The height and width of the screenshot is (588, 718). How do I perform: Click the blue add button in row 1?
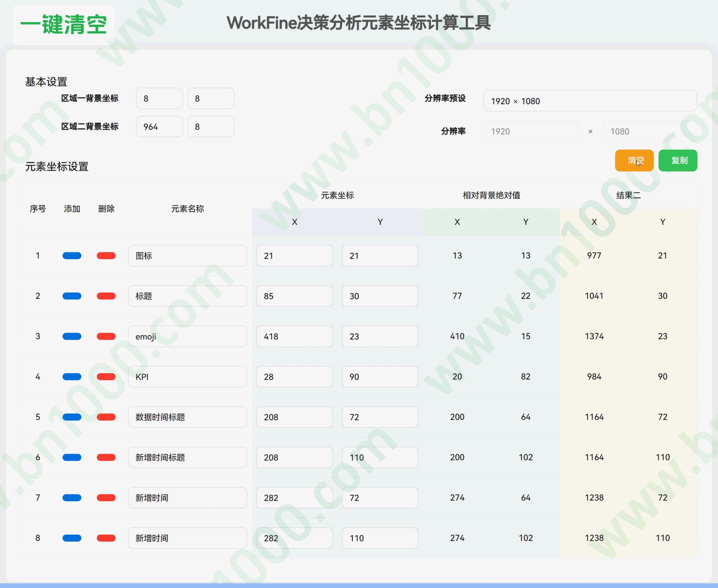(x=72, y=256)
